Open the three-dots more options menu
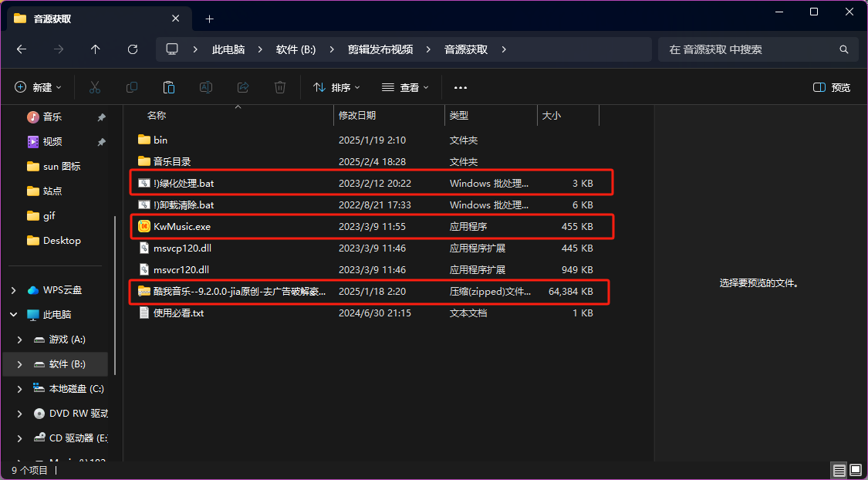The image size is (868, 480). [x=461, y=87]
